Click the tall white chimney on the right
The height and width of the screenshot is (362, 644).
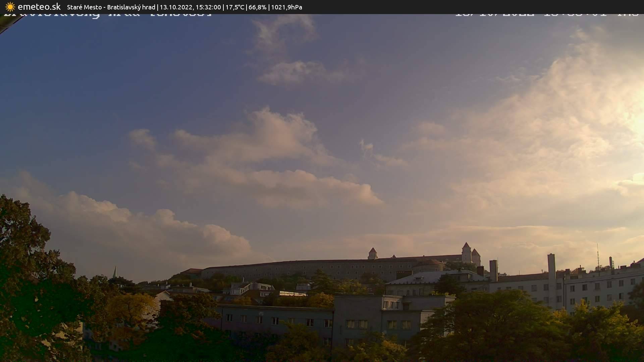[x=551, y=265]
